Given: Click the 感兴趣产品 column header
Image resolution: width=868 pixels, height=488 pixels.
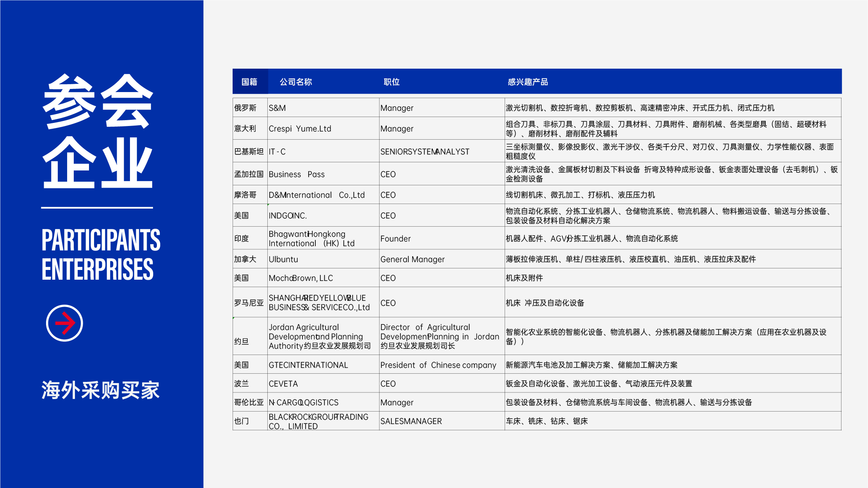Looking at the screenshot, I should [528, 82].
